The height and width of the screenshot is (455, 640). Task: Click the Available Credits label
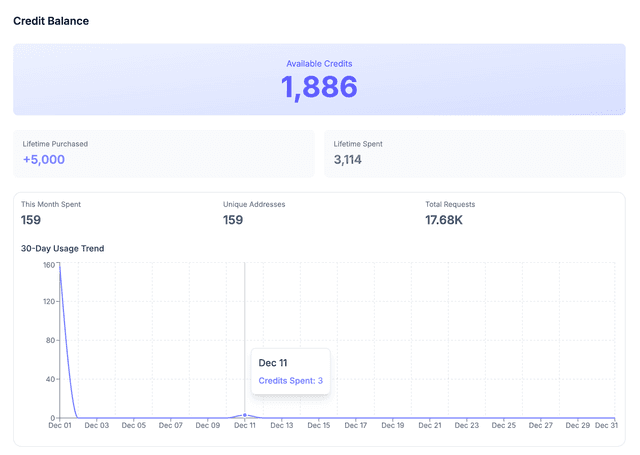pos(319,64)
